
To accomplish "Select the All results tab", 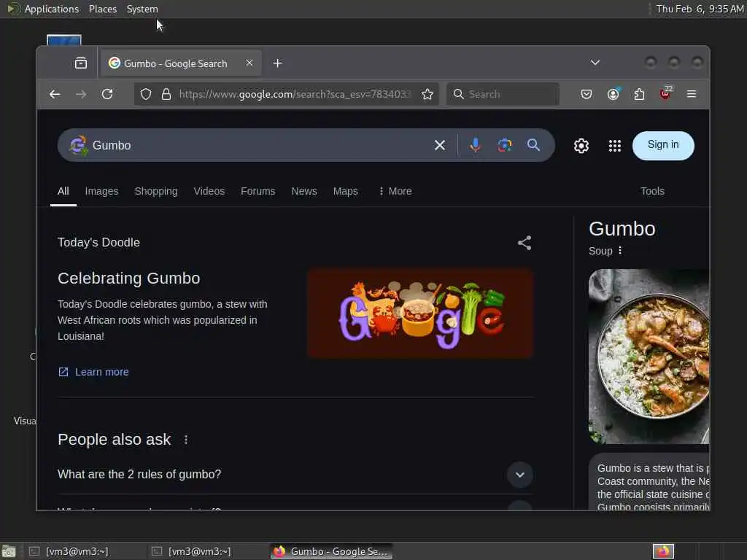I will click(x=63, y=191).
